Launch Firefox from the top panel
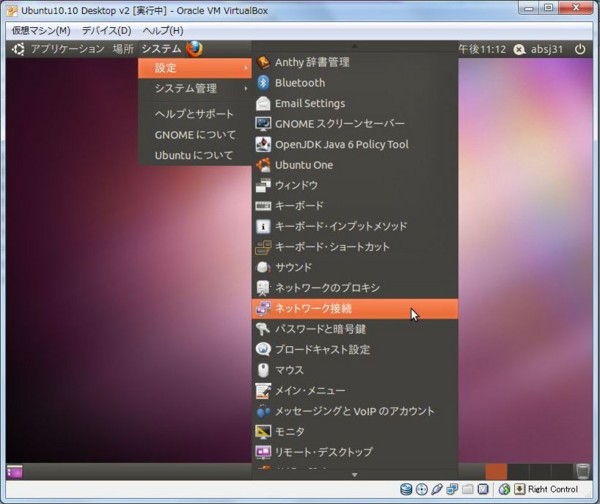This screenshot has height=504, width=600. [x=194, y=49]
